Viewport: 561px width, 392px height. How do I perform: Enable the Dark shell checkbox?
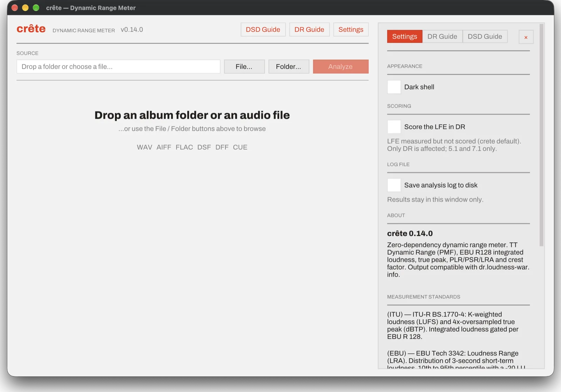394,87
